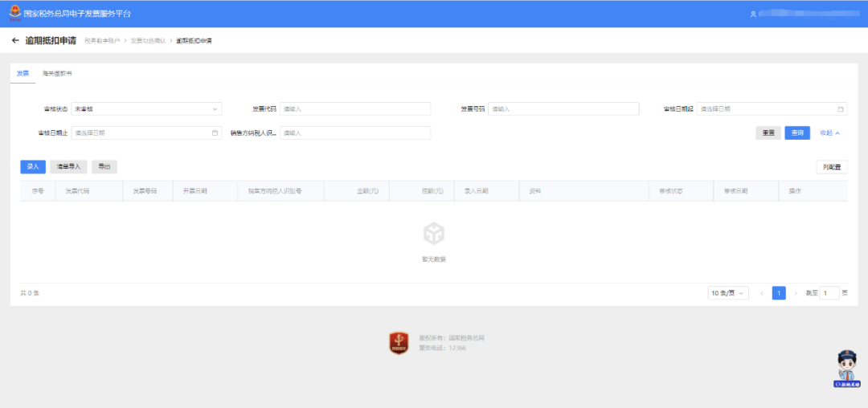Click the back arrow beside 逾期抵扣申请
868x408 pixels.
pos(15,40)
